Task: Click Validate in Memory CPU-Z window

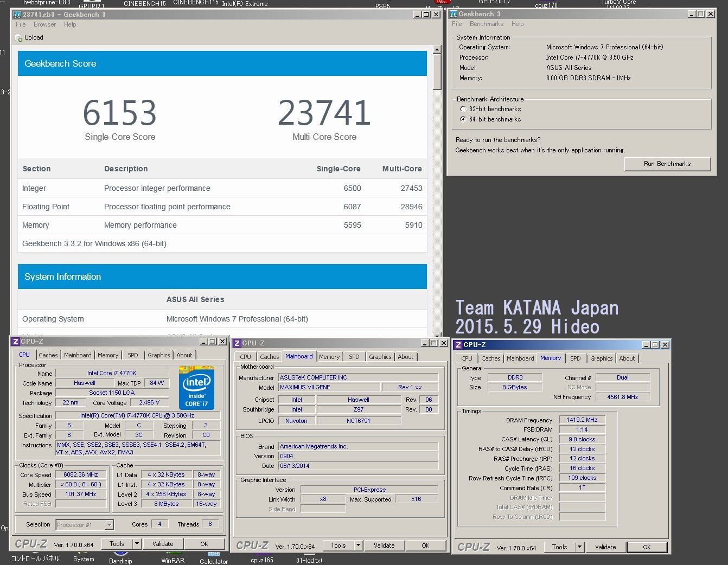Action: point(605,547)
